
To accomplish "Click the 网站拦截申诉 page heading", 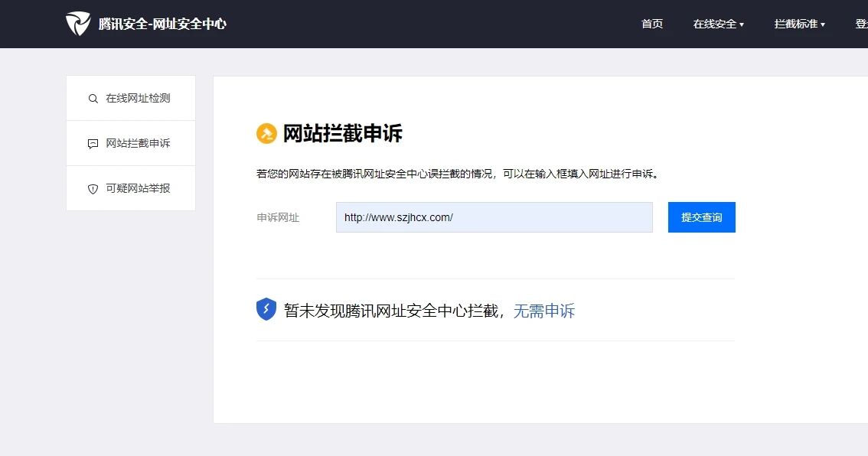I will coord(343,133).
